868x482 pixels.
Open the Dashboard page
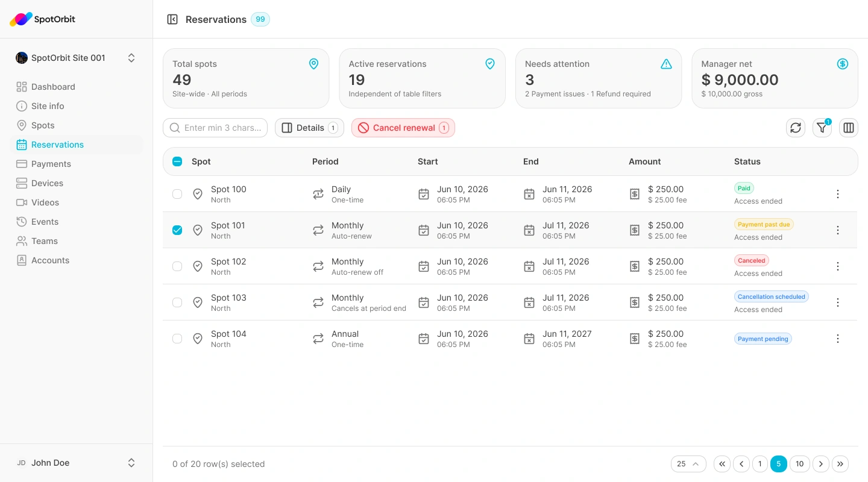pyautogui.click(x=76, y=87)
